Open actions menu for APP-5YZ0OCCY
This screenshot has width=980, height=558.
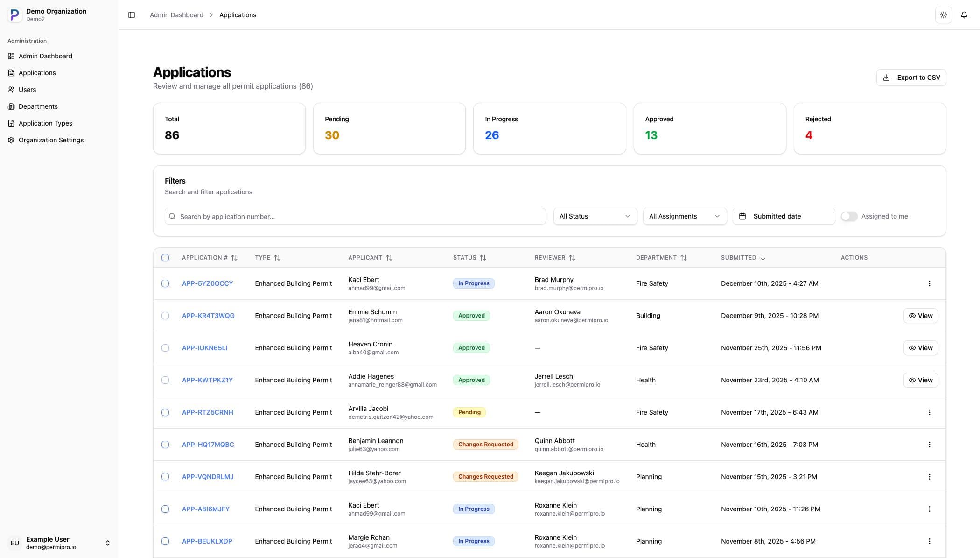pyautogui.click(x=929, y=283)
